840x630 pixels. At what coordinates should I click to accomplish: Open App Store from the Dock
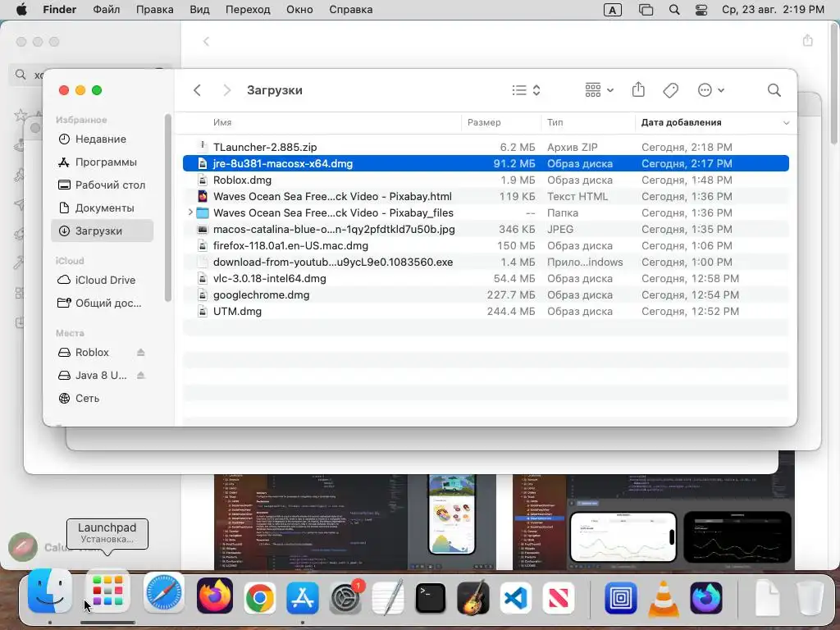click(x=303, y=598)
